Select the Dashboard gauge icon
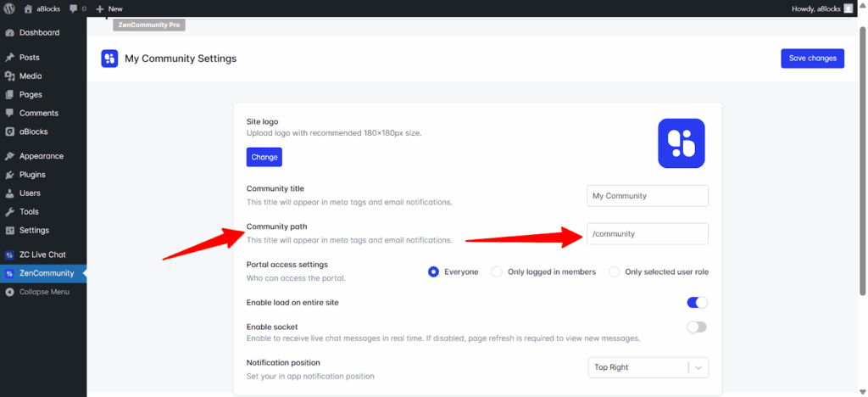 pyautogui.click(x=9, y=33)
